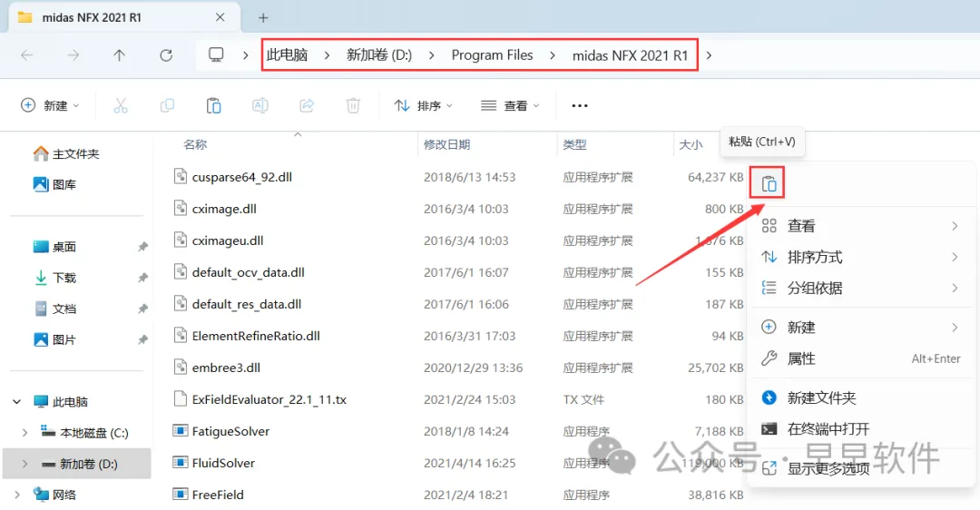Open the three-dot more options menu

[x=579, y=105]
